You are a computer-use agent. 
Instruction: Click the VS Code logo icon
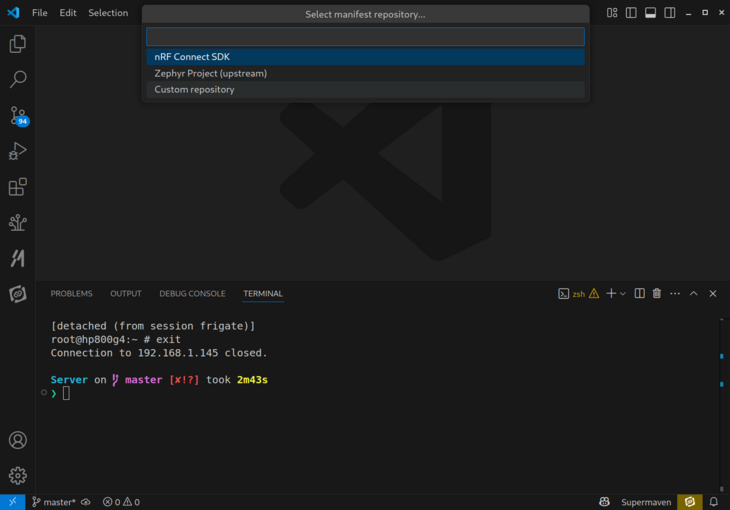click(x=13, y=13)
